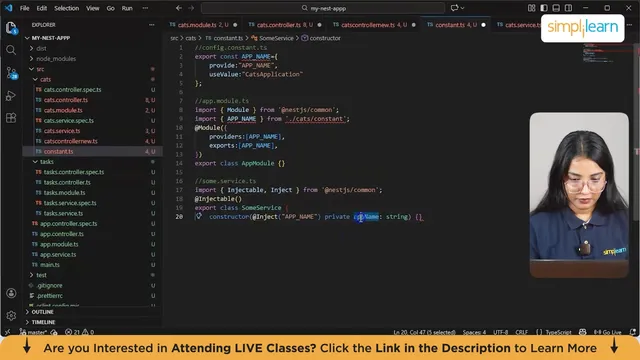Screen dimensions: 640x360
Task: Open the Accounts icon in activity bar
Action: pos(11,293)
